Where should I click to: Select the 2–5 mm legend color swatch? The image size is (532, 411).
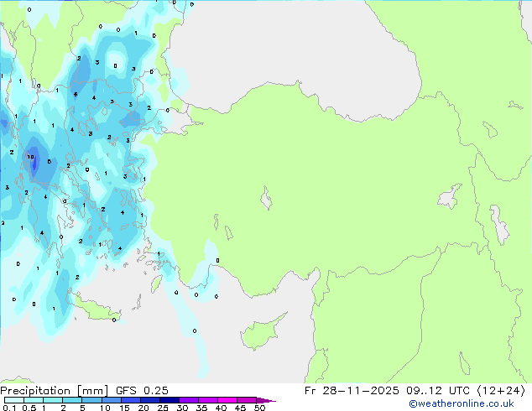[x=72, y=400]
